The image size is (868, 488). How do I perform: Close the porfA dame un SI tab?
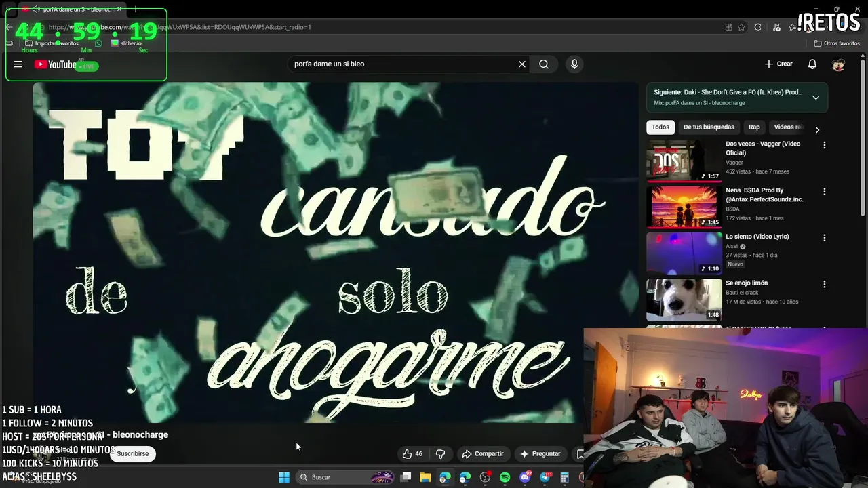(119, 9)
